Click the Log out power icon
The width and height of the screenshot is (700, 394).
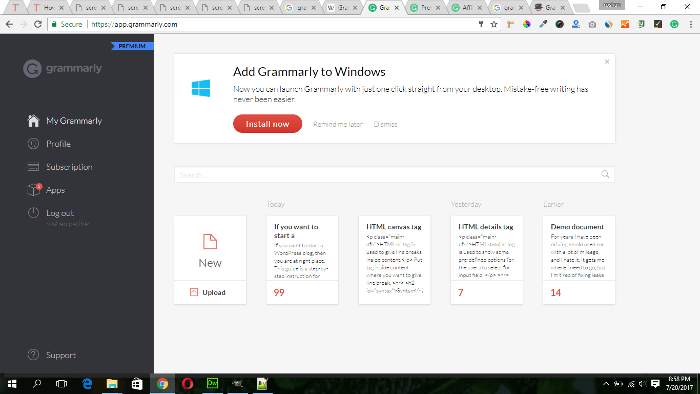[x=33, y=213]
